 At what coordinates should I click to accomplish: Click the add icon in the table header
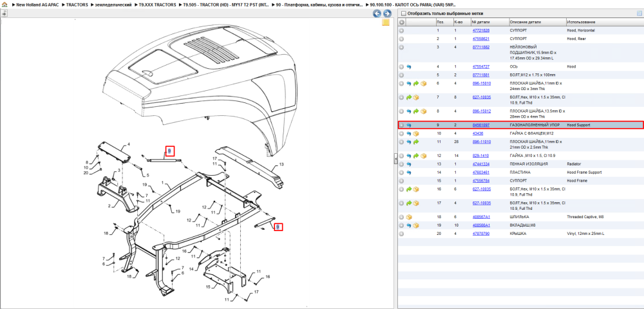point(402,22)
